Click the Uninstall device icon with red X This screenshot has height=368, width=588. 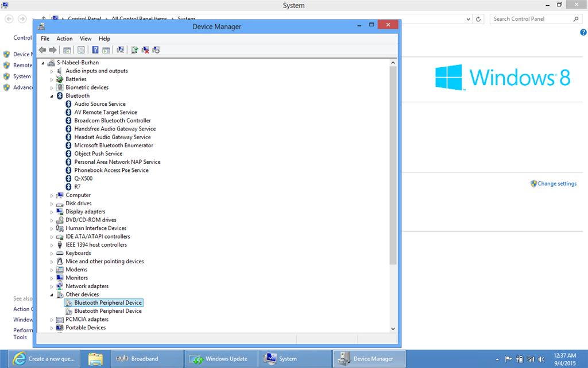tap(145, 50)
